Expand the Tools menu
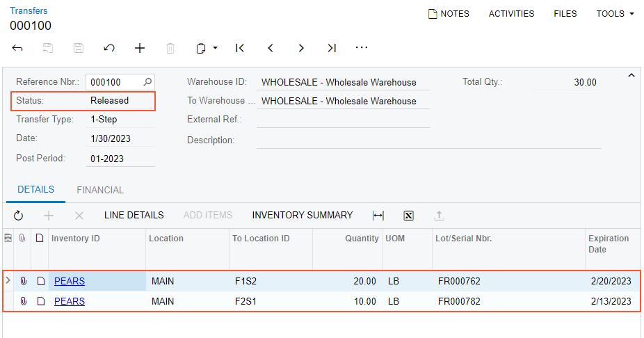This screenshot has height=338, width=644. (615, 14)
